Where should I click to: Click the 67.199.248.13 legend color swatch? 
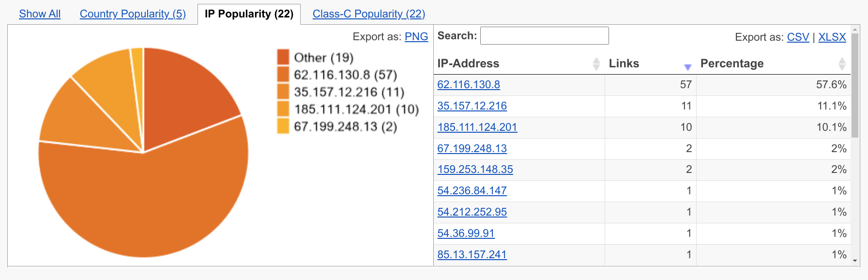click(x=283, y=126)
